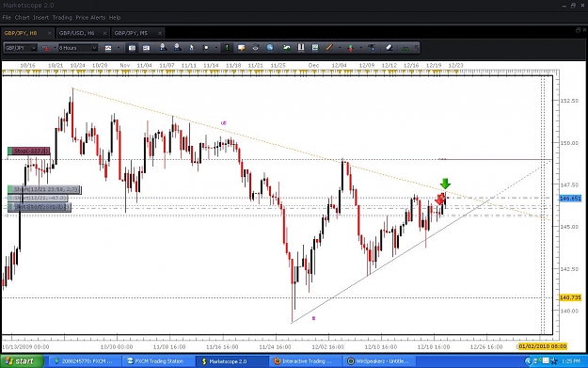Toggle the highlighted green bar icon

227,48
